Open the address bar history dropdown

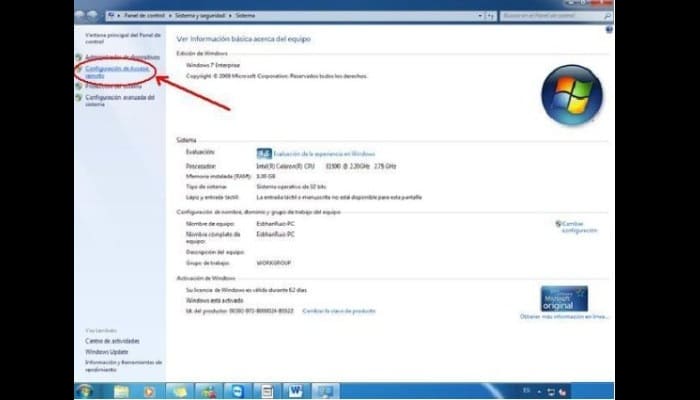pos(480,16)
